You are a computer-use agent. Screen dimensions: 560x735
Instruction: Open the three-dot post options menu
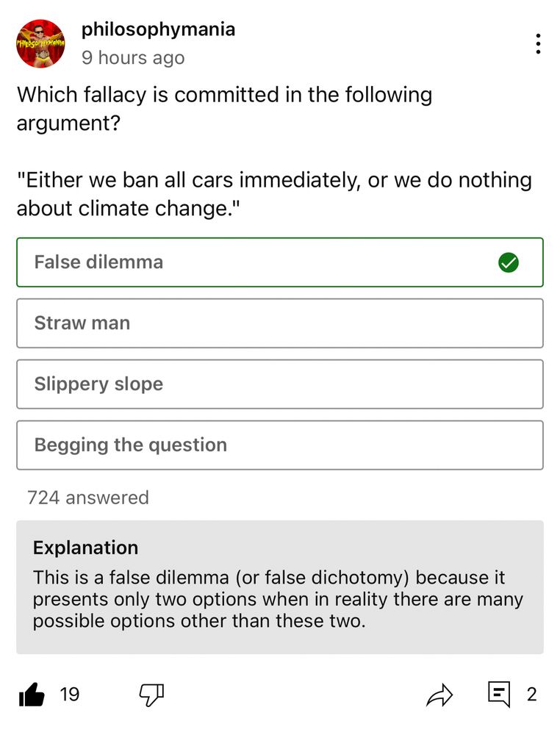[539, 44]
